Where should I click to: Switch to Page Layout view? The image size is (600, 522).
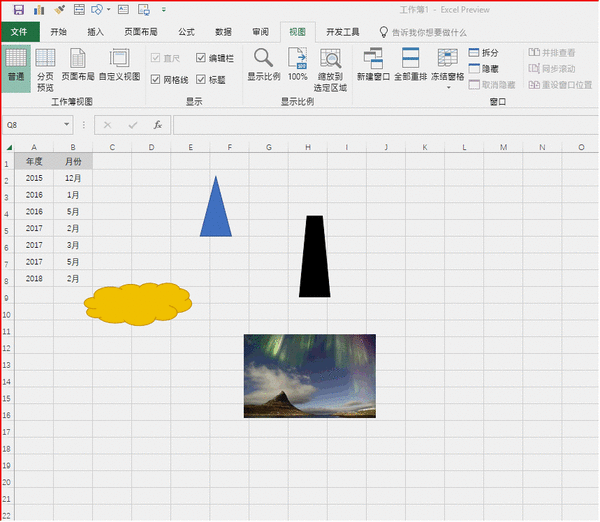coord(78,68)
